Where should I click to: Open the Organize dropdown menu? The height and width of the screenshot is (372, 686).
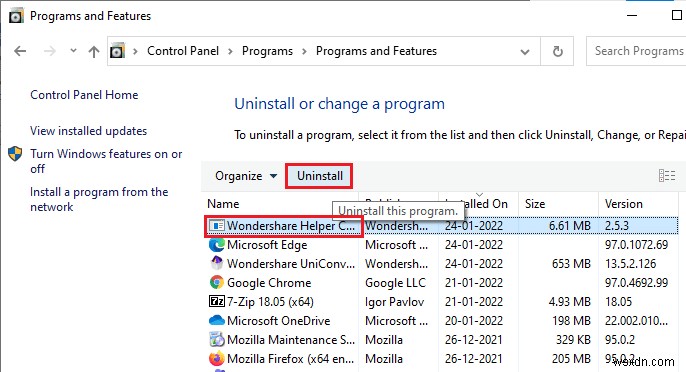[246, 176]
